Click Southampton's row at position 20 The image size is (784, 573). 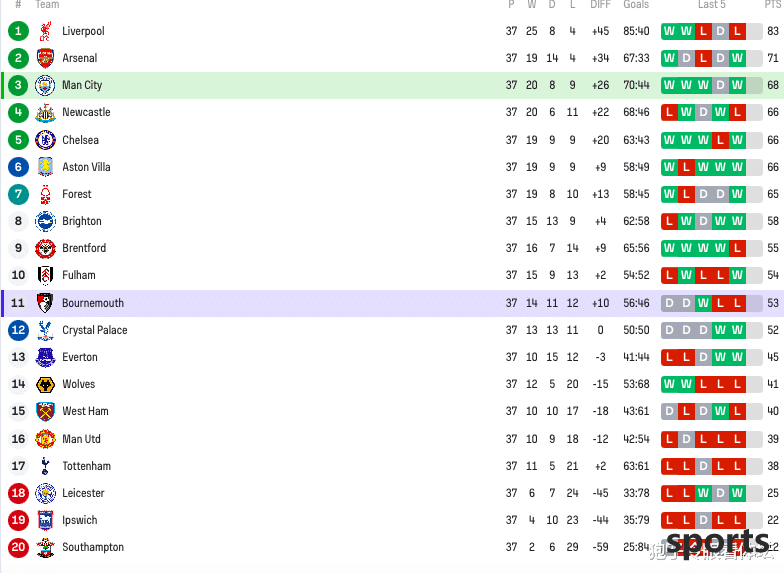tap(392, 547)
